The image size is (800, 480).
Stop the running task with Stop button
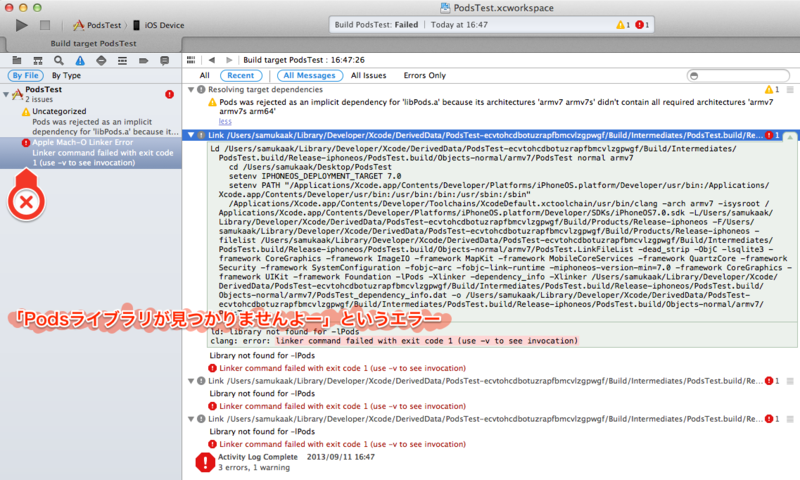click(x=45, y=25)
